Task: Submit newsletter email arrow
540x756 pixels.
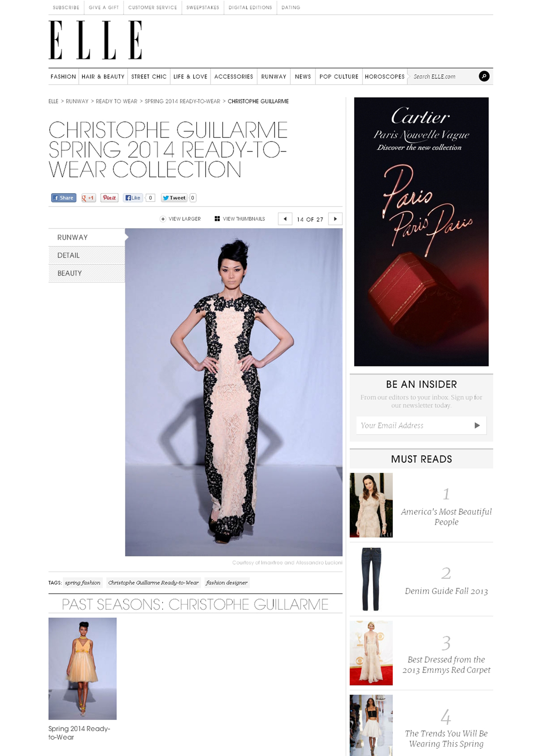Action: 477,425
